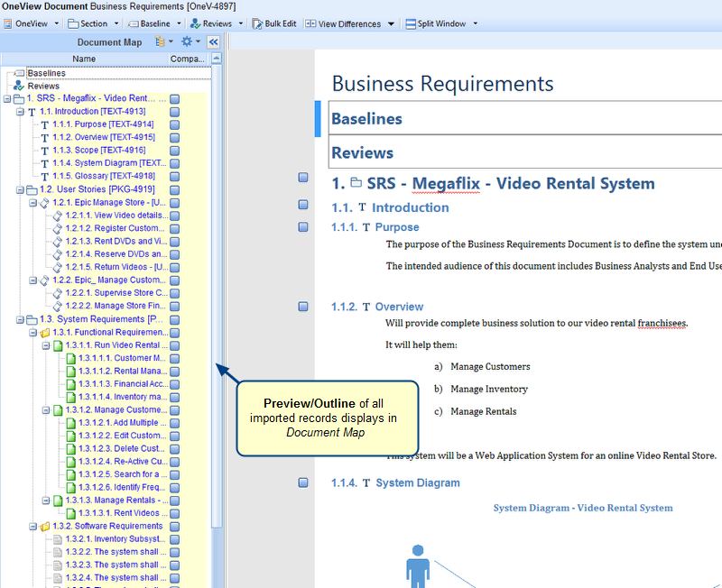This screenshot has height=588, width=722.
Task: Open the OneView dropdown menu
Action: (x=32, y=23)
